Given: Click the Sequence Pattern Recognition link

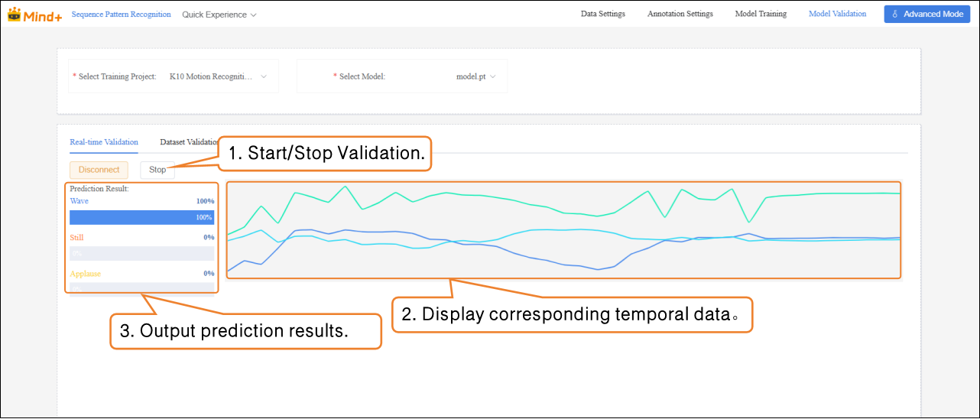Looking at the screenshot, I should click(121, 15).
